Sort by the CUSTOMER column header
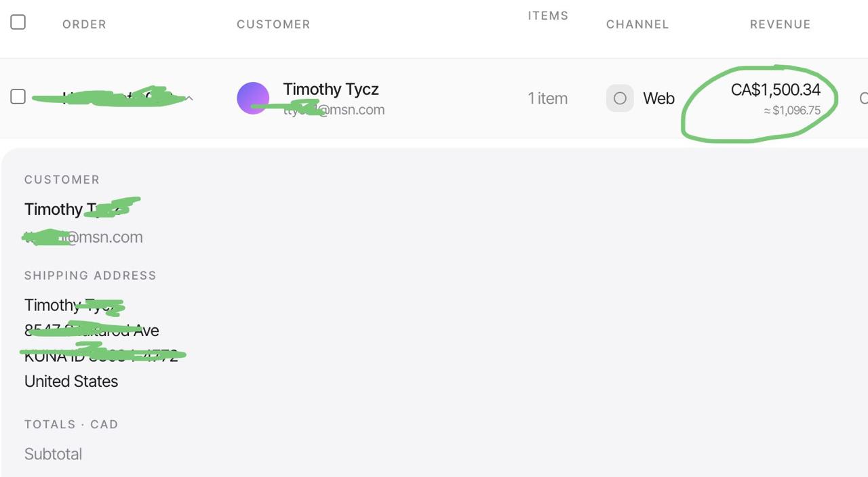The height and width of the screenshot is (477, 868). [273, 24]
